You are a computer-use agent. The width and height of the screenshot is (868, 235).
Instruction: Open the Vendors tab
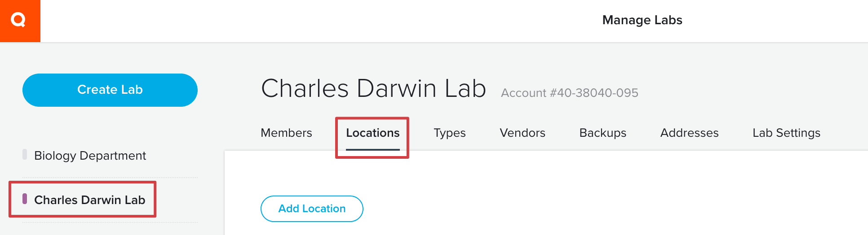(523, 133)
